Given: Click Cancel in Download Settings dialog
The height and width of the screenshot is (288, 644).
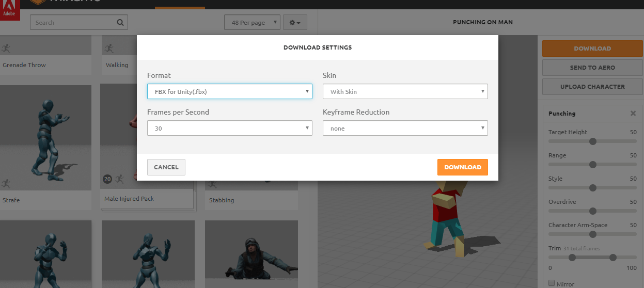Looking at the screenshot, I should pyautogui.click(x=166, y=167).
